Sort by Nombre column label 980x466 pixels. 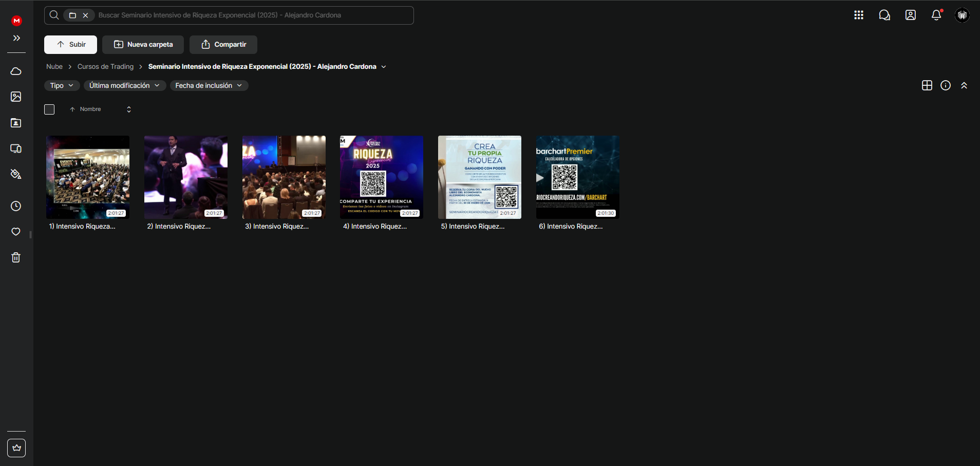90,109
